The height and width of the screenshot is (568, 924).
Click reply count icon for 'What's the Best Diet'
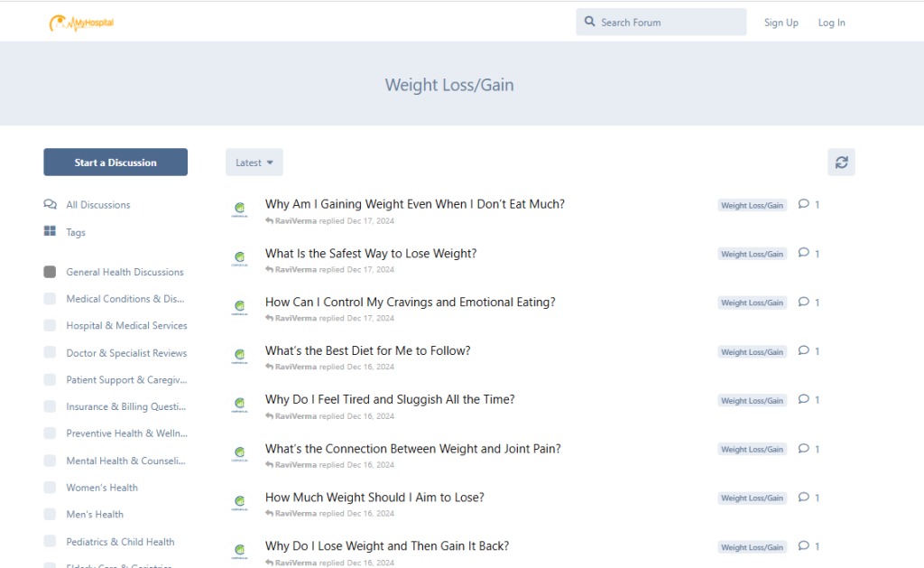click(x=804, y=350)
